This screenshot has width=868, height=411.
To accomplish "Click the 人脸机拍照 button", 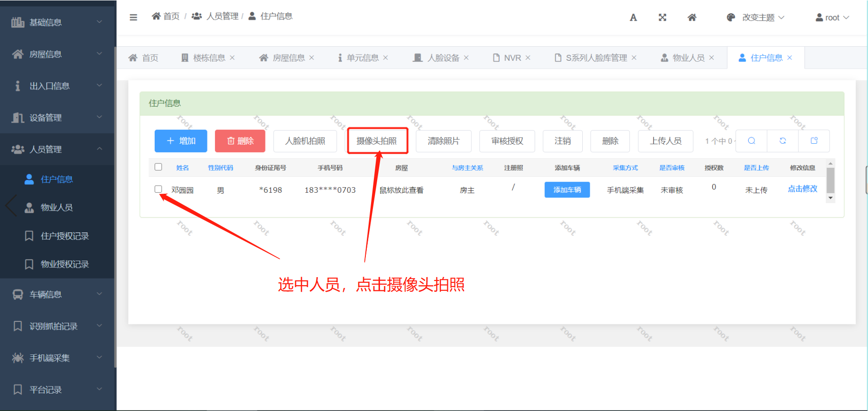I will tap(305, 141).
